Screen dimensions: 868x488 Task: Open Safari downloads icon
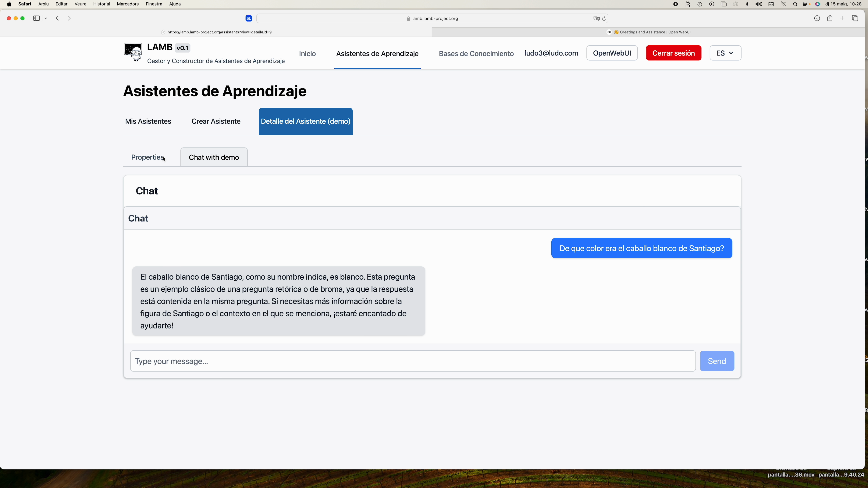tap(817, 18)
